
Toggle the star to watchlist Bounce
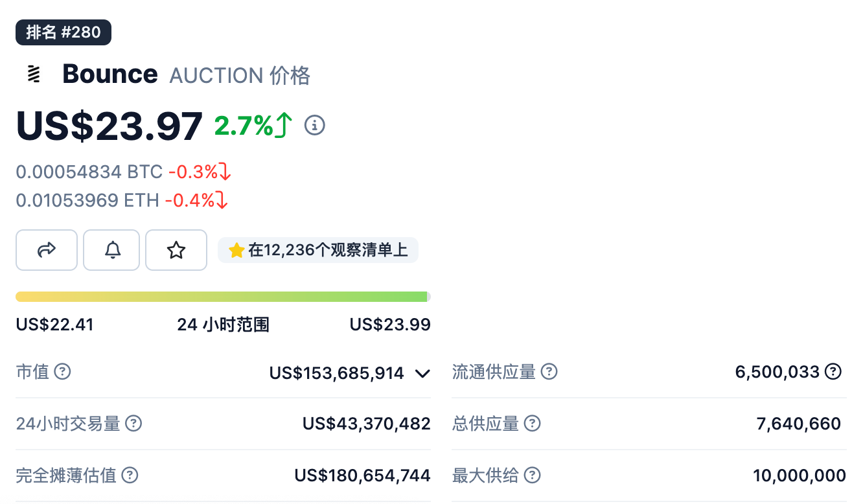[x=176, y=250]
